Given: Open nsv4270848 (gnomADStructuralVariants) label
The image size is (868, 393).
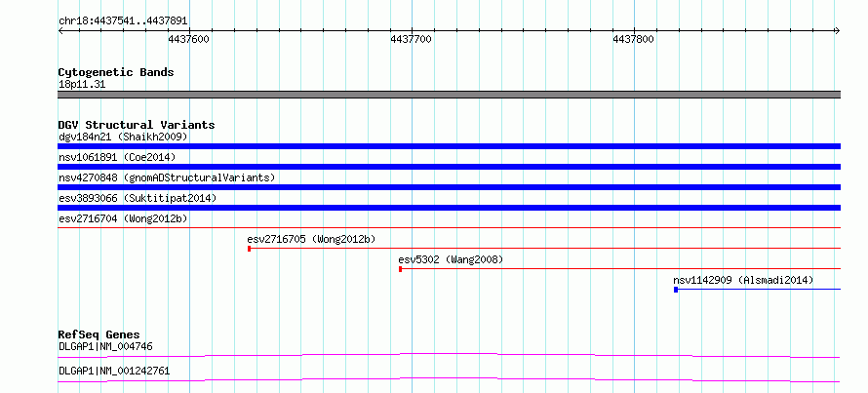Looking at the screenshot, I should pos(167,177).
